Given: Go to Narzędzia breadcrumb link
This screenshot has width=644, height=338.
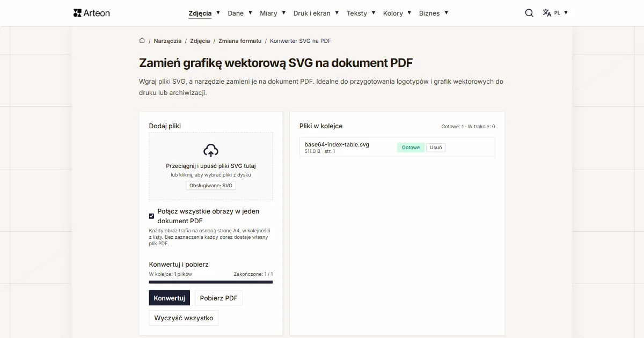Looking at the screenshot, I should pos(167,41).
